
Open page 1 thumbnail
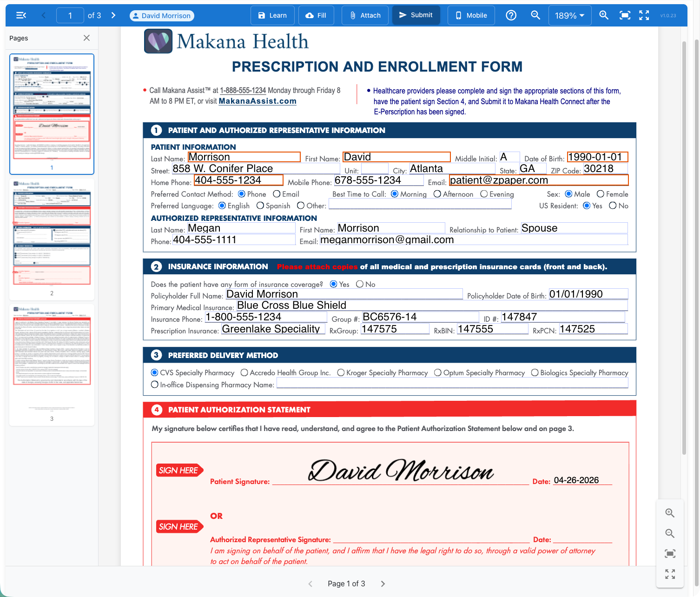click(52, 114)
